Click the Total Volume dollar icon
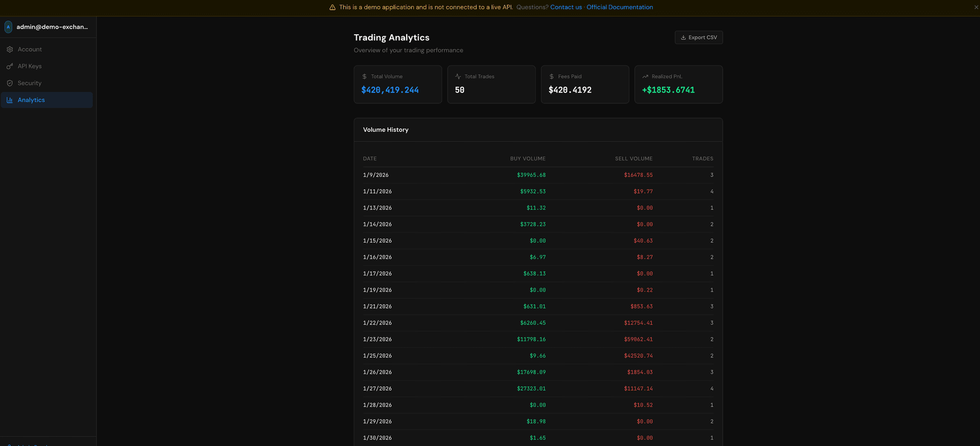The height and width of the screenshot is (446, 980). click(364, 77)
